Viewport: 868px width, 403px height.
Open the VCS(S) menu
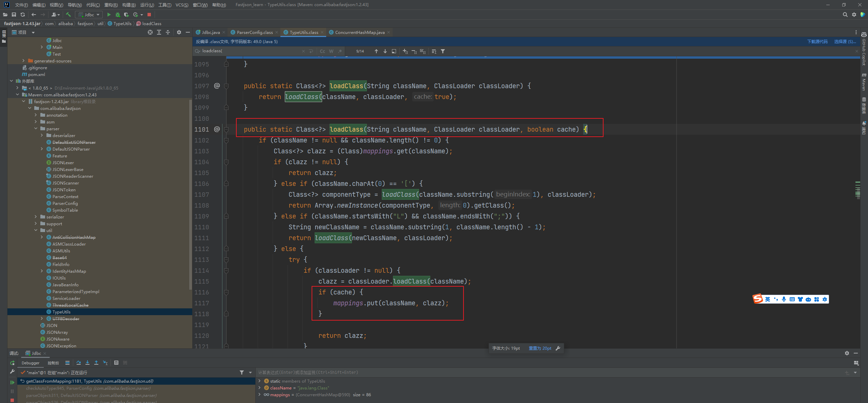pyautogui.click(x=182, y=5)
